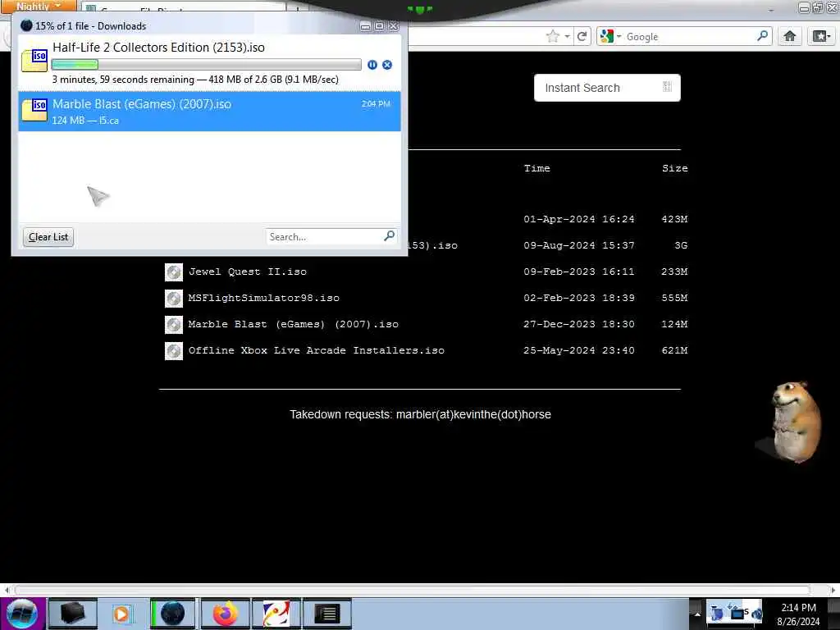Switch to the Nightly globe taskbar icon

(172, 614)
